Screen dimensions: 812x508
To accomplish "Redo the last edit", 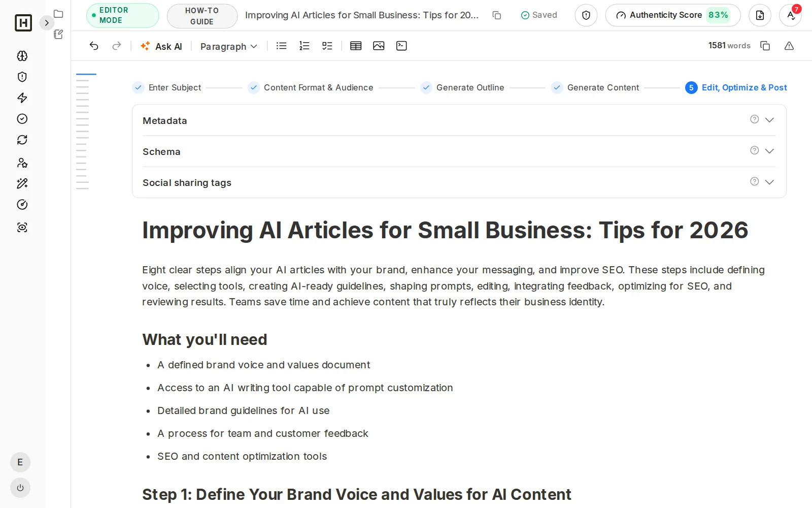I will [117, 46].
